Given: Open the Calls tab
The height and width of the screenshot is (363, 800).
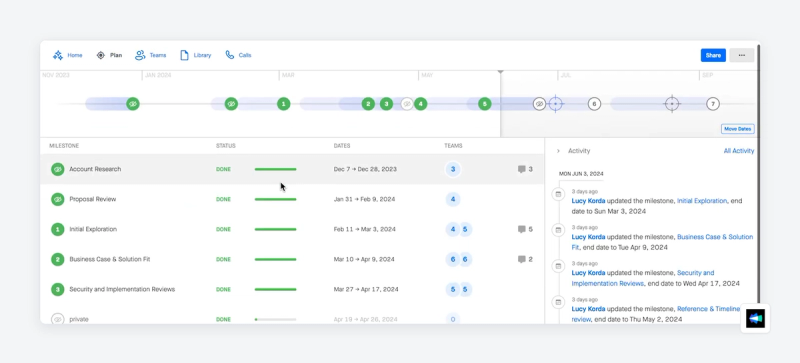Looking at the screenshot, I should pyautogui.click(x=238, y=55).
